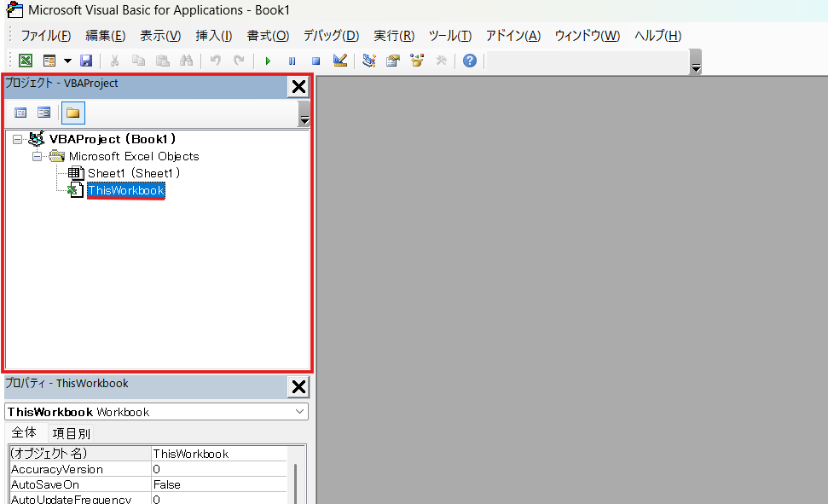Open the Object Browser icon
828x504 pixels.
[x=417, y=61]
